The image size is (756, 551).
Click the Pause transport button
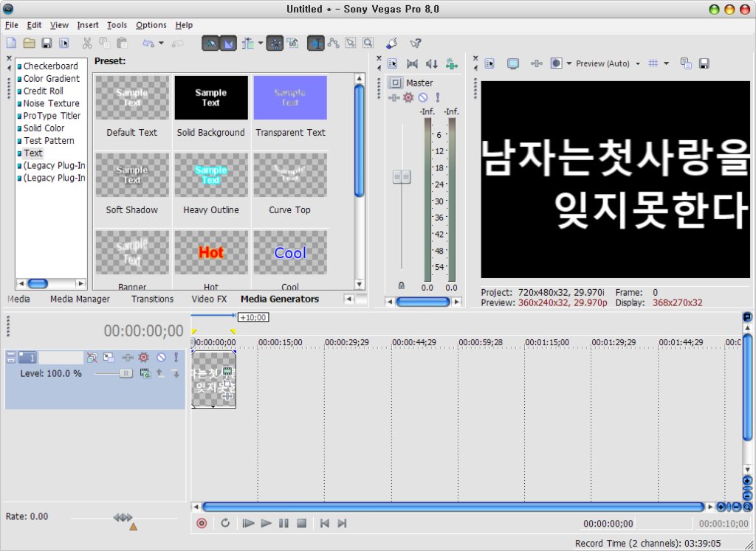click(283, 523)
